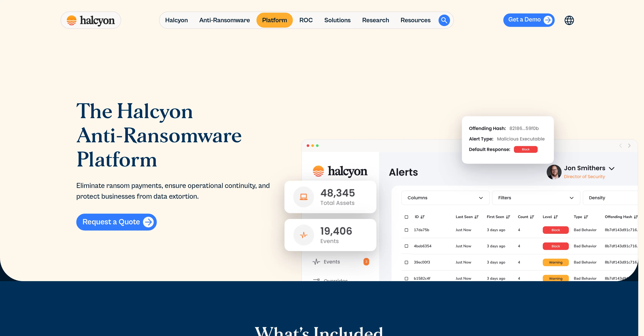The height and width of the screenshot is (336, 644).
Task: Click the Get a Demo button
Action: 529,20
